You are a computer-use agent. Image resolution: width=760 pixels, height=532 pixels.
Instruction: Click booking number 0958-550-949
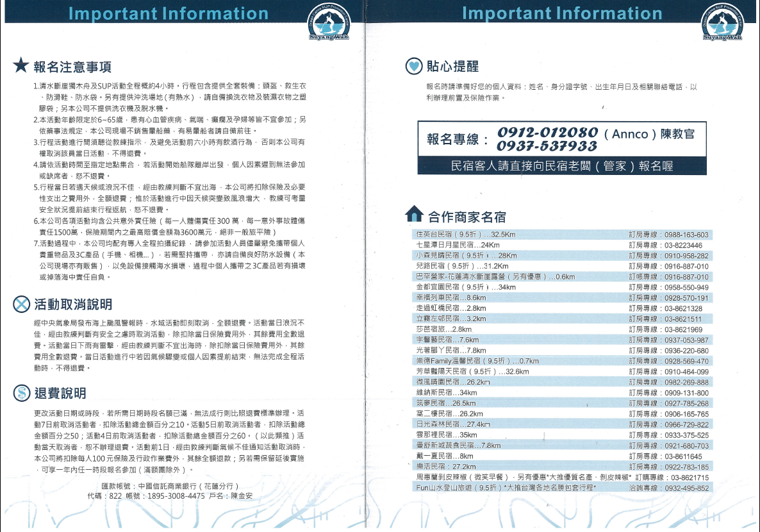(686, 288)
